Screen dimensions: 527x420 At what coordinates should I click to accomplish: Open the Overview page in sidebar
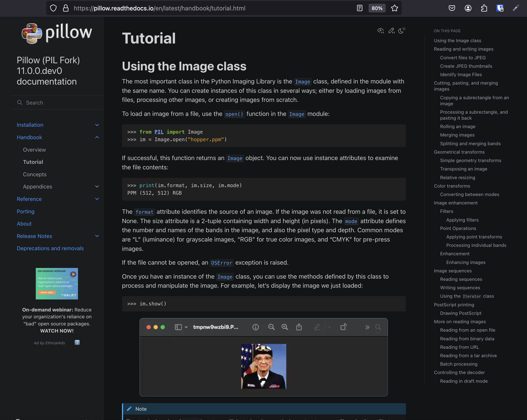click(34, 150)
